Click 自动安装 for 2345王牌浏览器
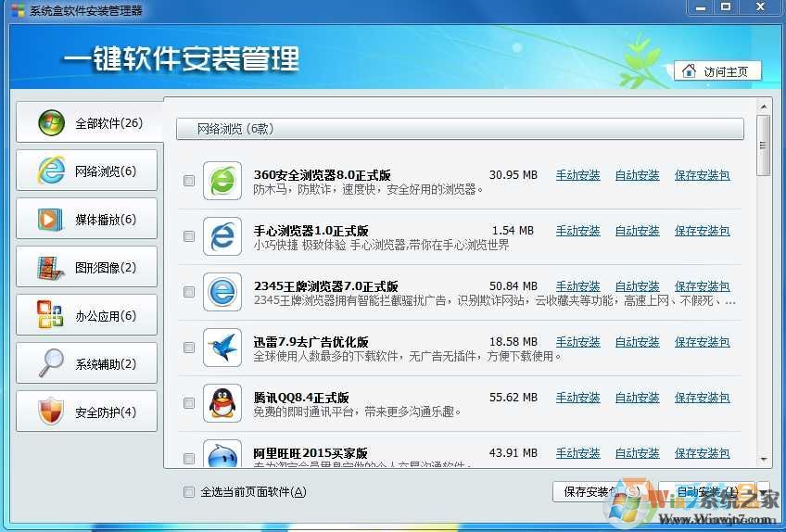This screenshot has width=786, height=532. click(x=637, y=286)
